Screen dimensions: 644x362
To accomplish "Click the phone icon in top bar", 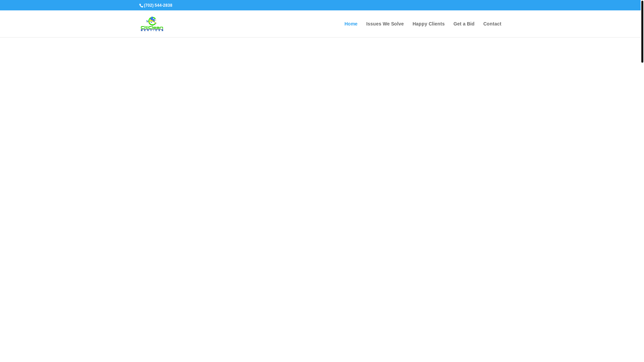I will coord(141,6).
